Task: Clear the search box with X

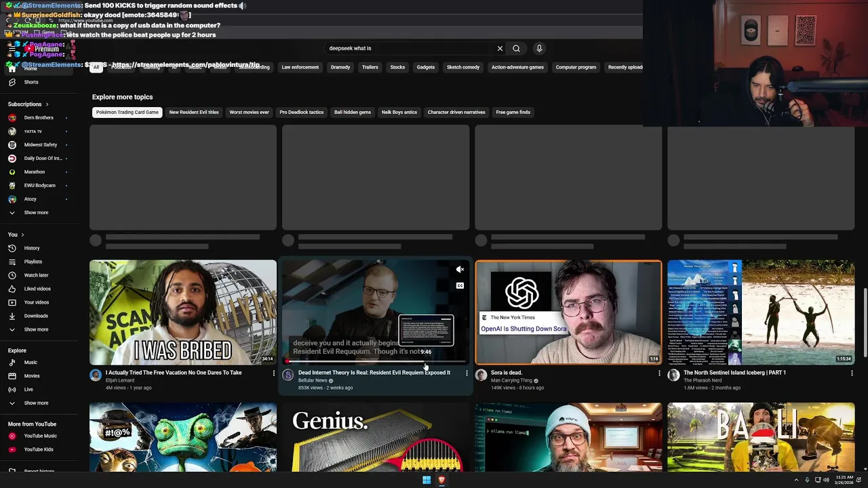Action: [x=500, y=48]
